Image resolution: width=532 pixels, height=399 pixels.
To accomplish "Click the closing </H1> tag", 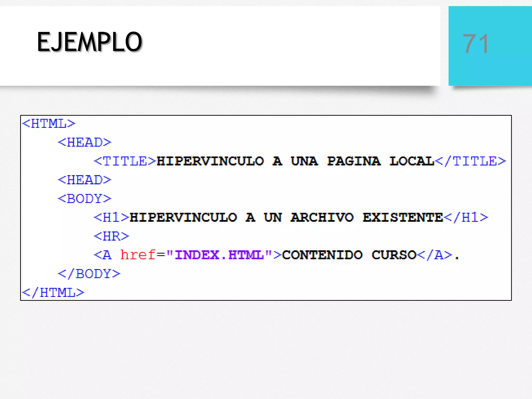I will coord(466,217).
